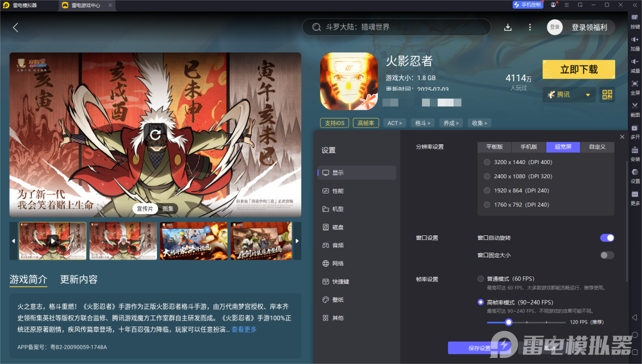Open the 多开 multi-instance tool
642x364 pixels.
(x=635, y=131)
